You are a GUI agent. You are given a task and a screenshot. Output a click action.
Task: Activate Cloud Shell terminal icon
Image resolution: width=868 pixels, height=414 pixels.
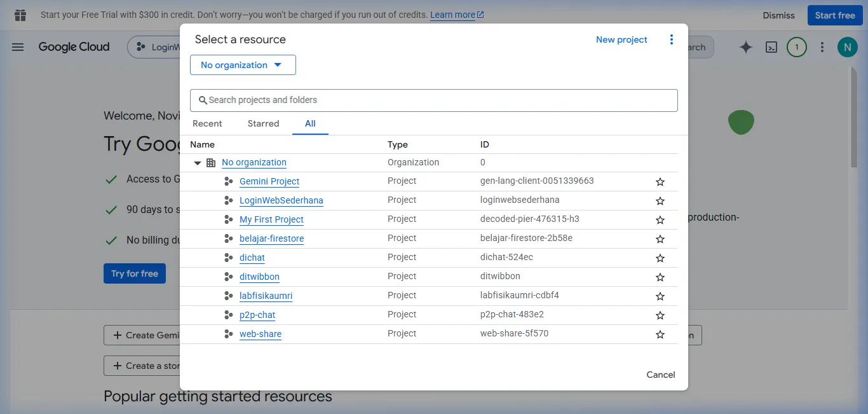[x=771, y=47]
